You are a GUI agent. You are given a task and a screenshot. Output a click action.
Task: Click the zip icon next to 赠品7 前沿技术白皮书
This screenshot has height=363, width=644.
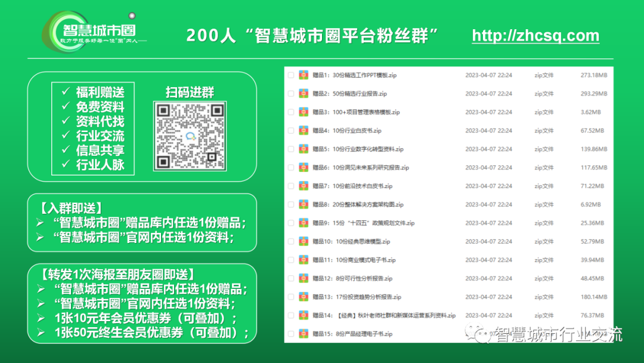(304, 186)
